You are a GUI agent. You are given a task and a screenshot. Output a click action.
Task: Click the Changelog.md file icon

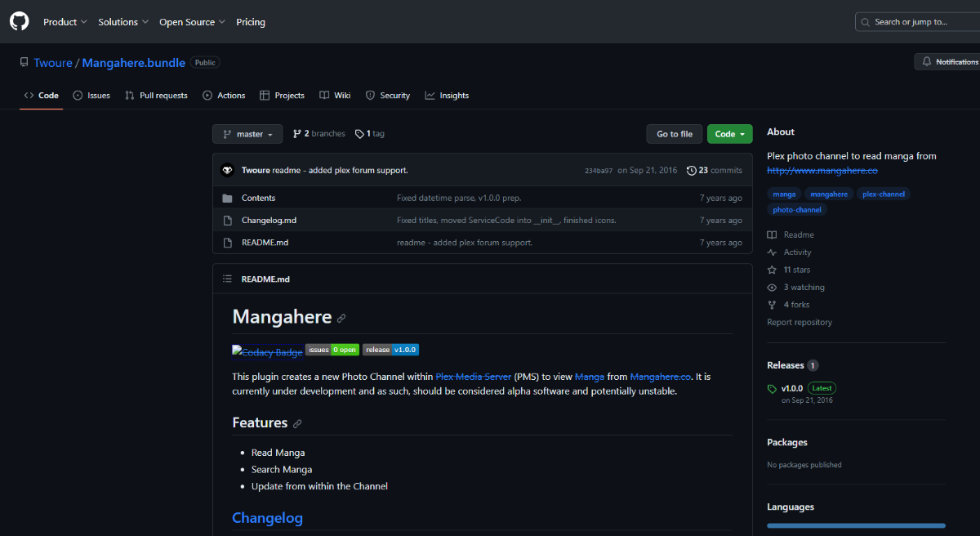pyautogui.click(x=228, y=220)
